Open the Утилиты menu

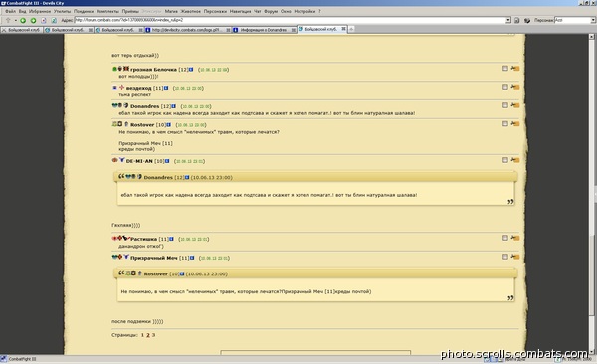(62, 11)
